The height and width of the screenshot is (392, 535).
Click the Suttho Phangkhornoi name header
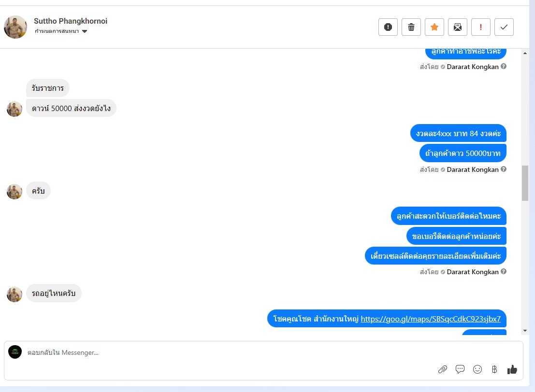[x=70, y=21]
